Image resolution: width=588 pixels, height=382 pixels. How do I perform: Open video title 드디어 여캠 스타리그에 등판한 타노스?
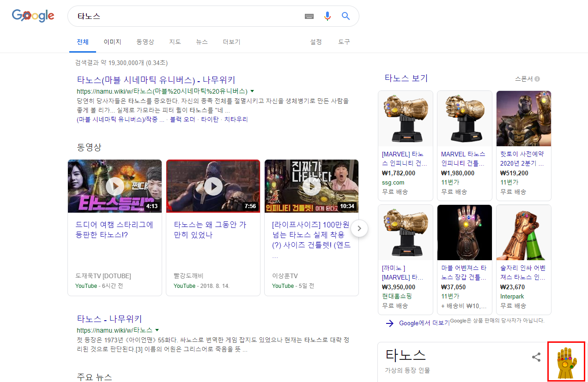click(x=115, y=230)
